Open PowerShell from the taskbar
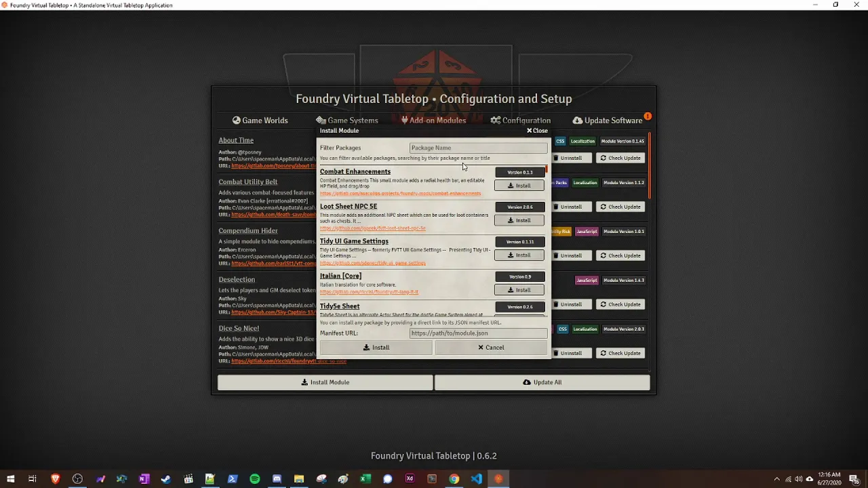 pos(233,479)
